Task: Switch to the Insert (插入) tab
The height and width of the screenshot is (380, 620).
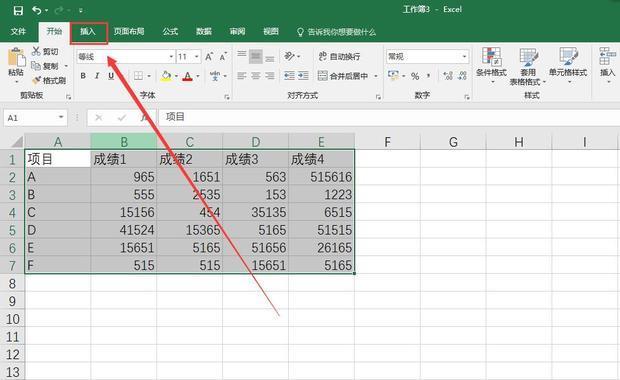Action: point(88,32)
